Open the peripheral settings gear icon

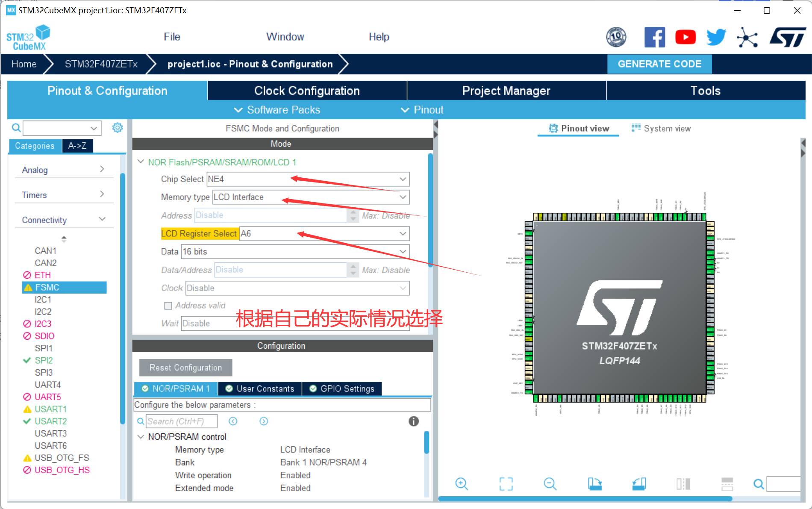point(118,127)
